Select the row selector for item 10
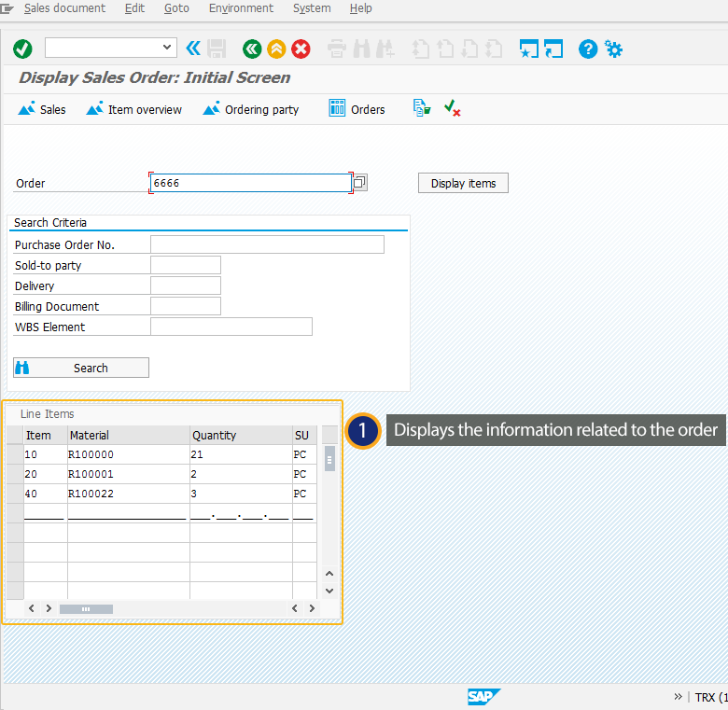The image size is (728, 710). (15, 454)
